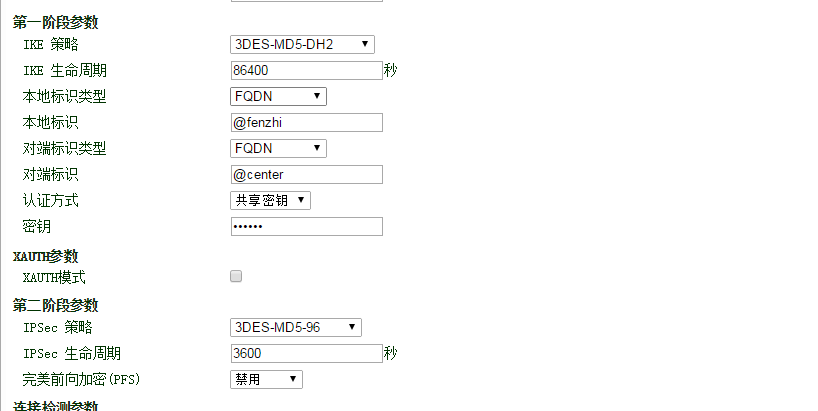The height and width of the screenshot is (411, 818).
Task: Click the 完美前向加密(PFS) label text
Action: pyautogui.click(x=78, y=380)
